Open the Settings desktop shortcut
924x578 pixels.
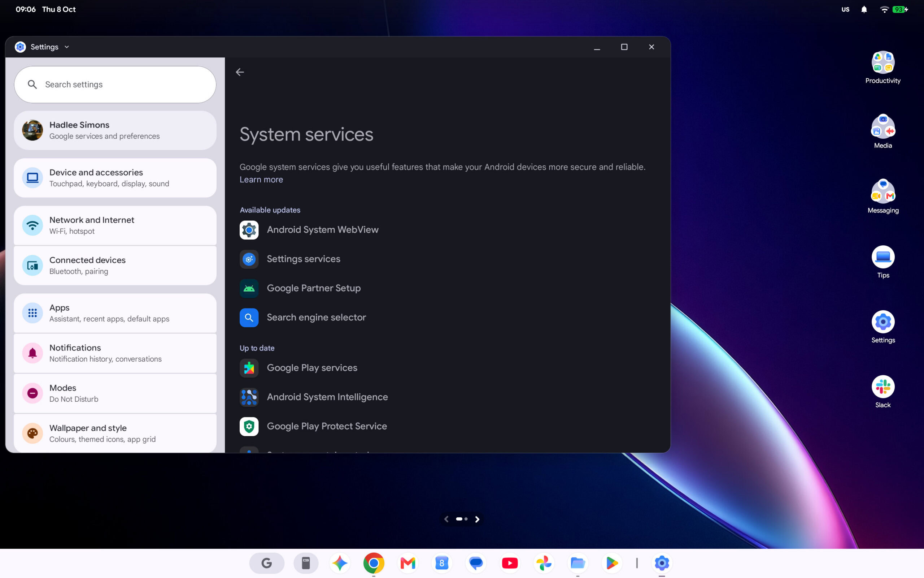[x=883, y=327]
